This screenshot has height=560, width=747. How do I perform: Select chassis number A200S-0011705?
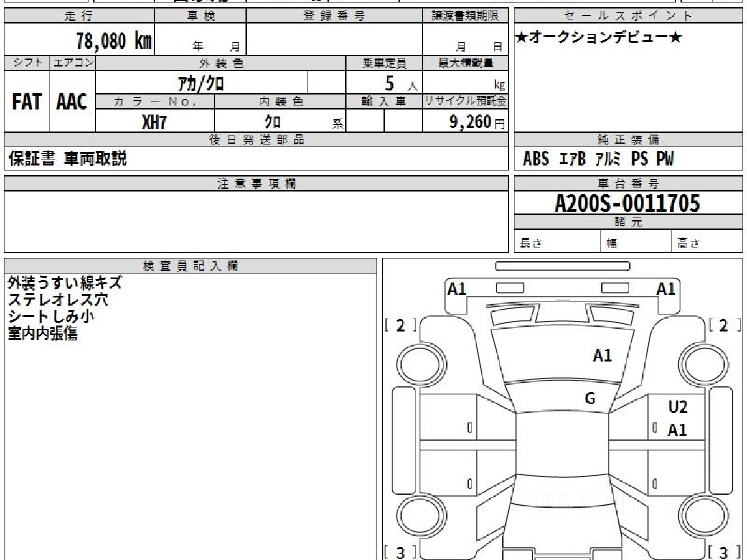point(627,203)
